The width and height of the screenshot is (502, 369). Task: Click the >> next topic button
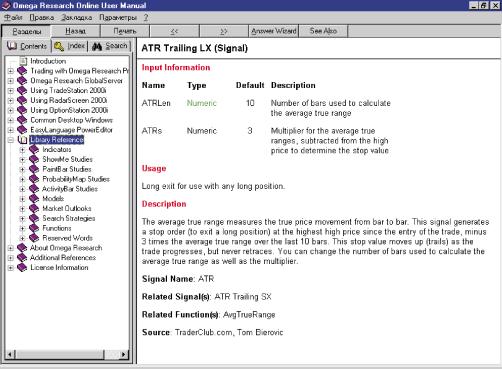pyautogui.click(x=224, y=31)
